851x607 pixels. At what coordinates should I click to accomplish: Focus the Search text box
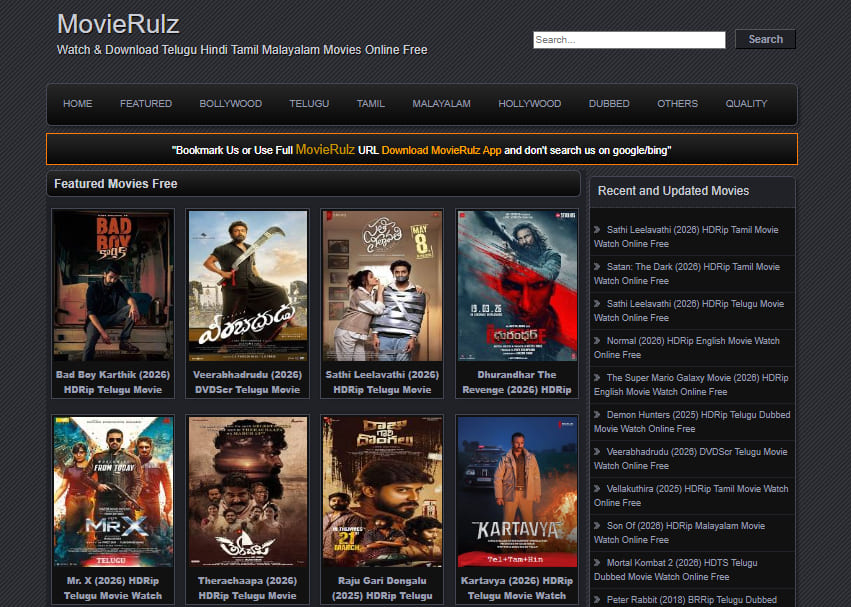629,40
